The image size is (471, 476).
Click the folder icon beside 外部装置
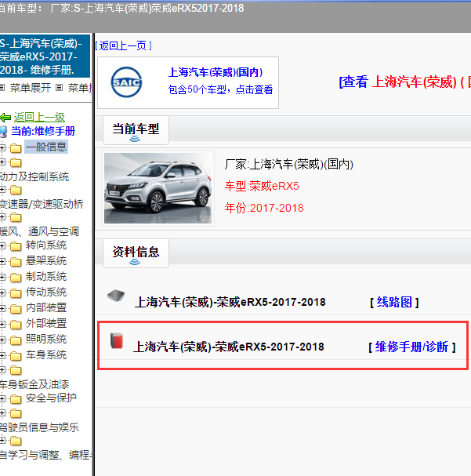[x=16, y=324]
